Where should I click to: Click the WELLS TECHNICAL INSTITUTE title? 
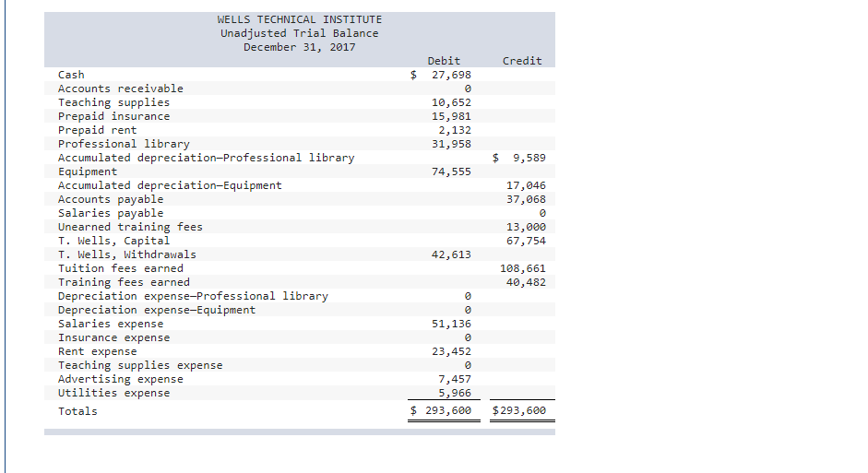[x=300, y=19]
